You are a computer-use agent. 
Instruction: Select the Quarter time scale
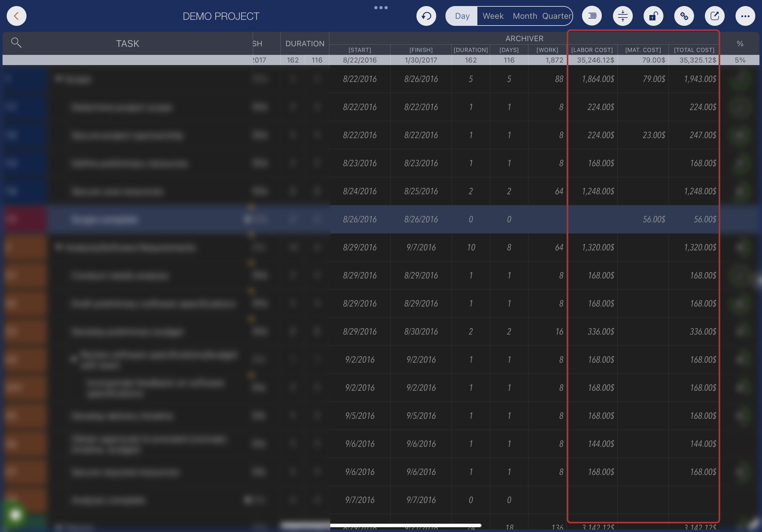pyautogui.click(x=556, y=16)
